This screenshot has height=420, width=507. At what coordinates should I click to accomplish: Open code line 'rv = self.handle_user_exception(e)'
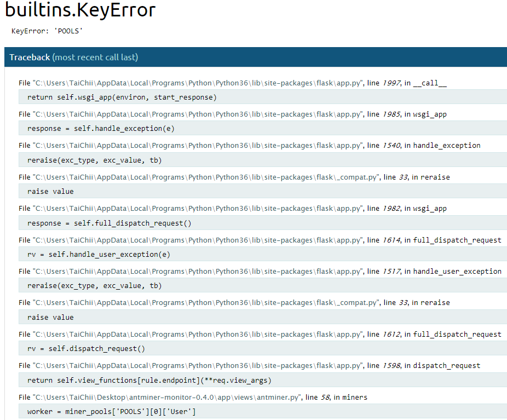[263, 255]
